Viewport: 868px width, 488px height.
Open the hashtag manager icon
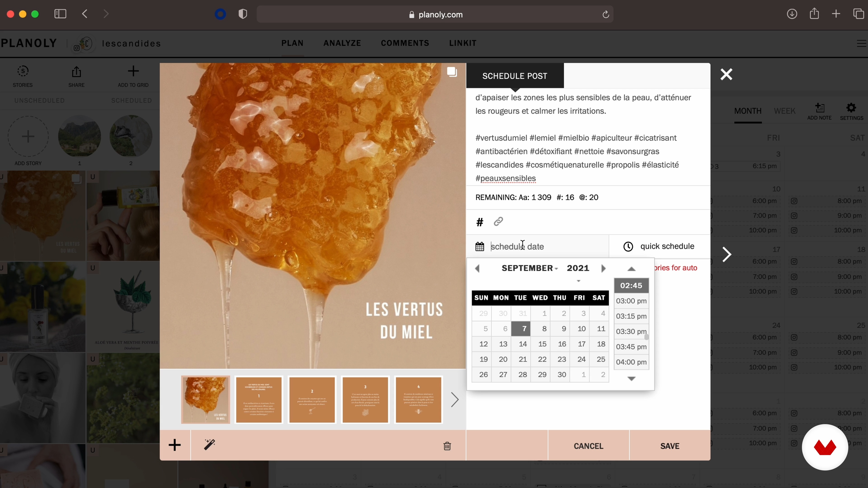pyautogui.click(x=479, y=222)
